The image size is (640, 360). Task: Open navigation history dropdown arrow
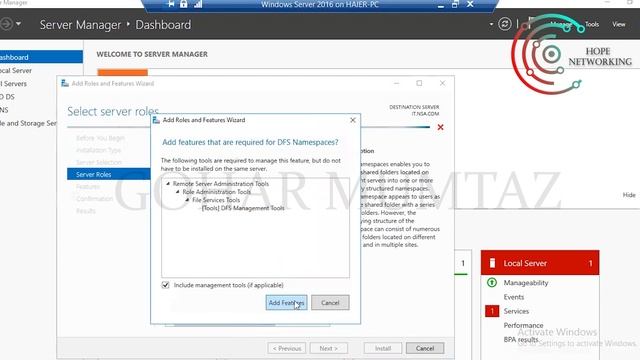[18, 24]
